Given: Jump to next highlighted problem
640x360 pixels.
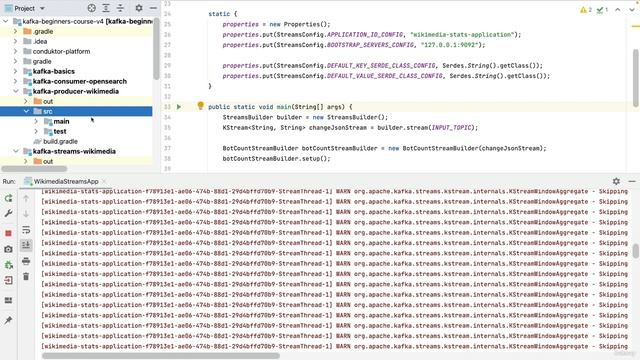Looking at the screenshot, I should 631,10.
